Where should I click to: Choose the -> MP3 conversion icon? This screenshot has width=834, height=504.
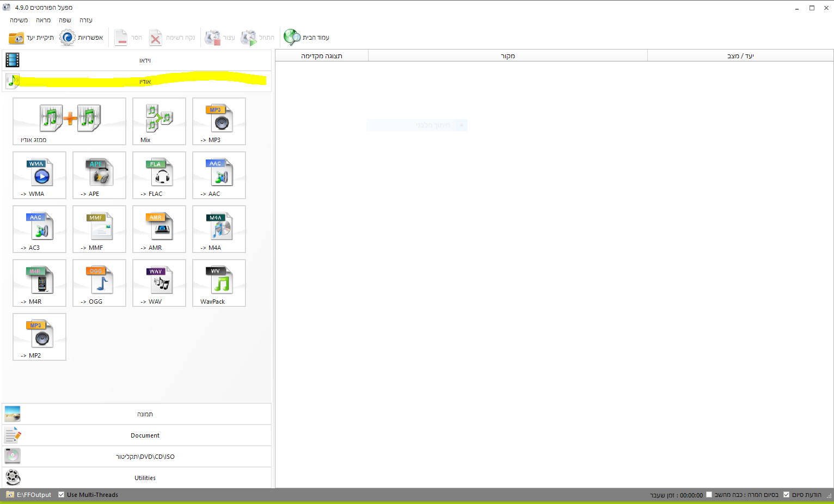(219, 121)
